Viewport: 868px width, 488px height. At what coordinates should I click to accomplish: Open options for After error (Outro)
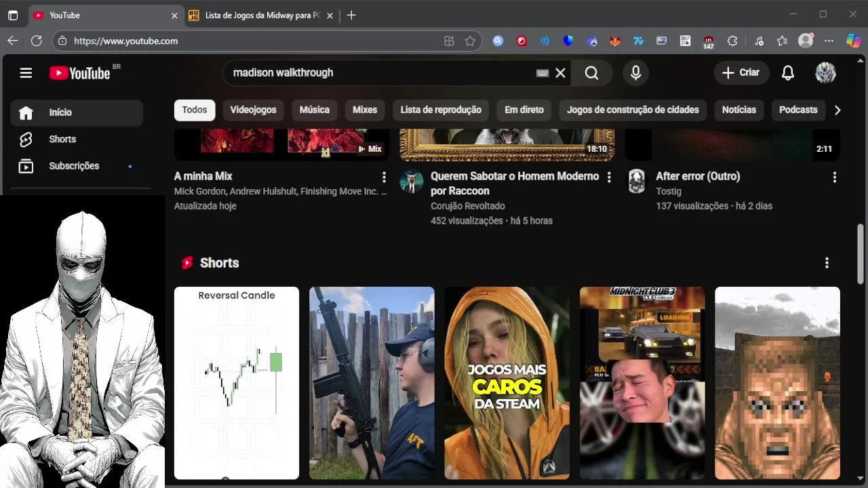coord(834,177)
